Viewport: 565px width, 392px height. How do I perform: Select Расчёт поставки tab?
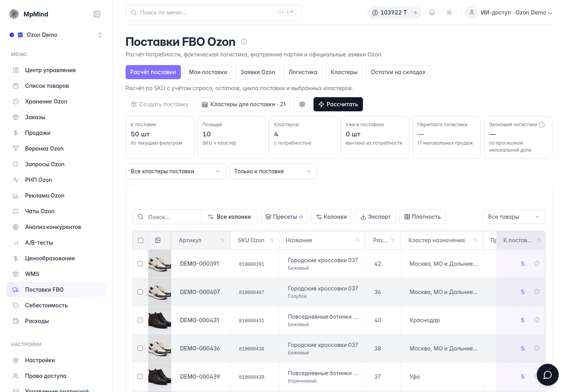pyautogui.click(x=153, y=72)
